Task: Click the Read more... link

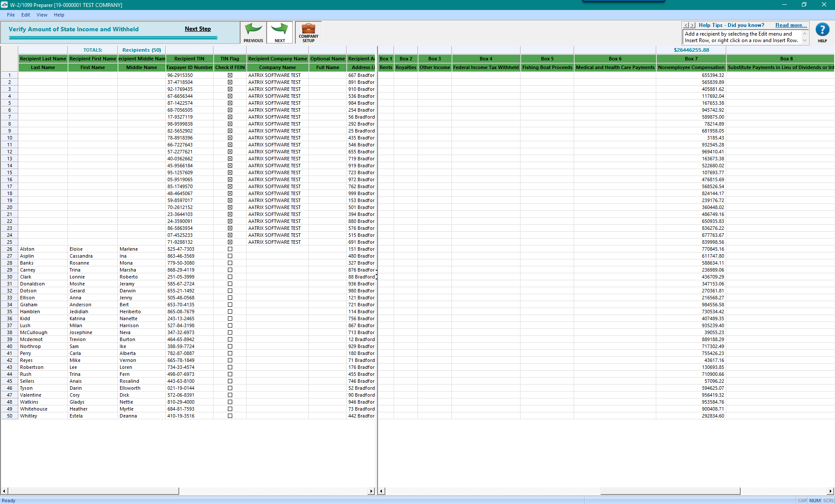Action: pyautogui.click(x=791, y=25)
